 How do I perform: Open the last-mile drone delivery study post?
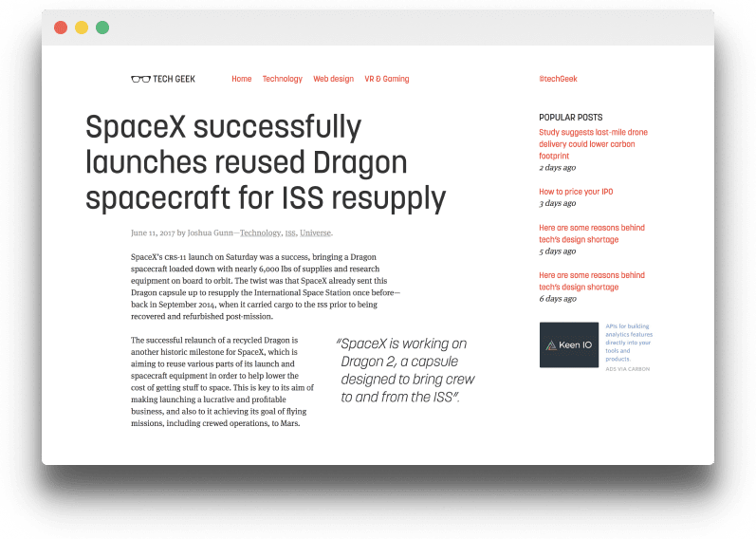(593, 144)
